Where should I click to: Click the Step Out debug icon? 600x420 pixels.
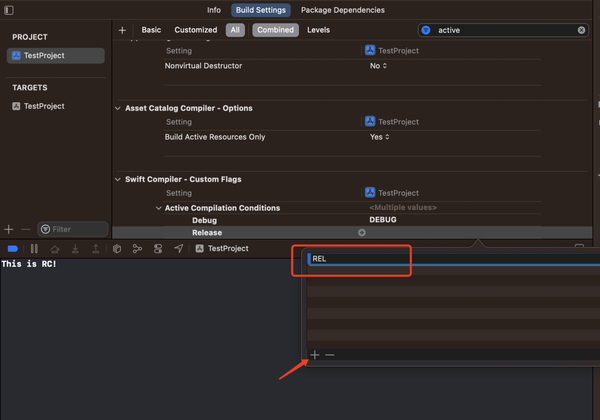pos(96,249)
